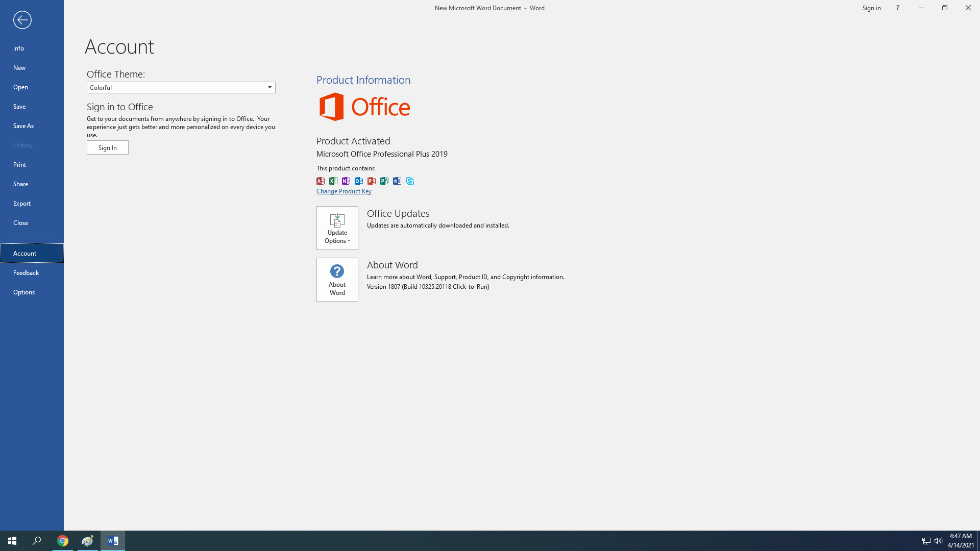Click the PowerPoint icon in the product suite
Screen dimensions: 980x551
click(372, 181)
